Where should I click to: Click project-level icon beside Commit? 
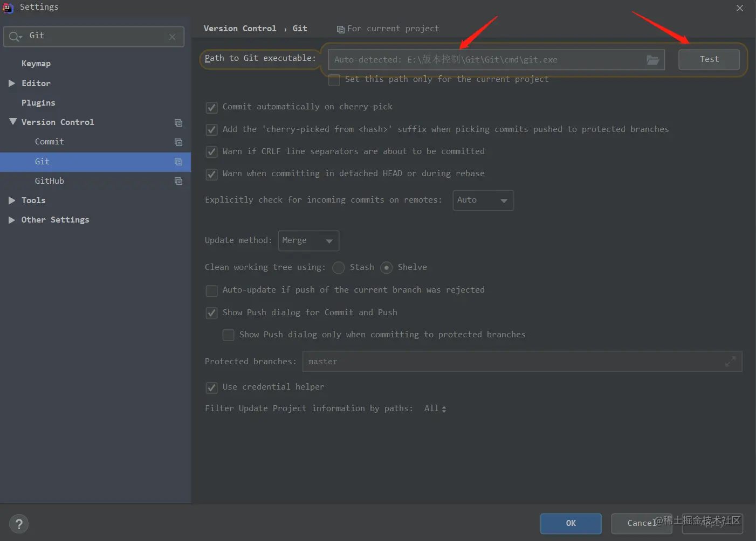178,142
